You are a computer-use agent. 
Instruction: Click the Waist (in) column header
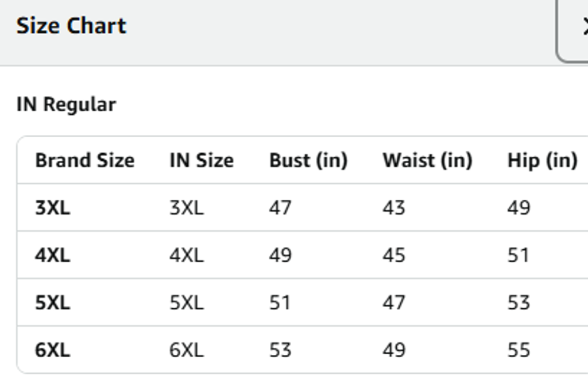[x=429, y=161]
